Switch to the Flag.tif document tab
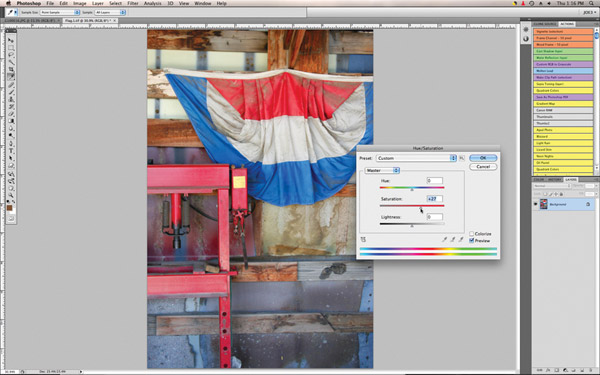Screen dimensions: 600x375 [x=90, y=21]
